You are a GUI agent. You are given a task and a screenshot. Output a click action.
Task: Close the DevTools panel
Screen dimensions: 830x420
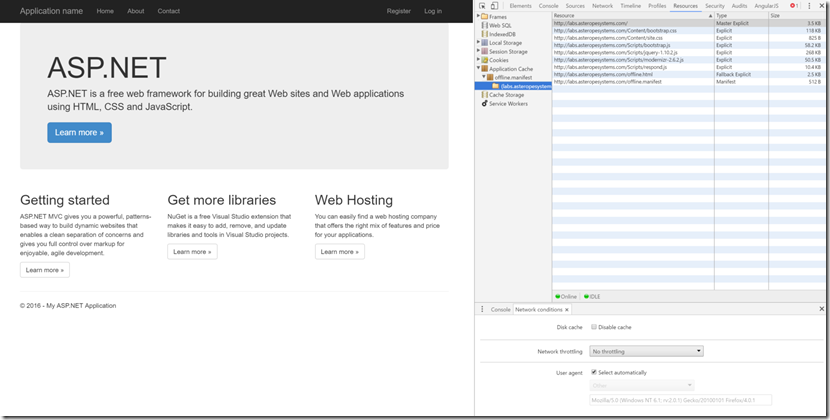click(822, 6)
